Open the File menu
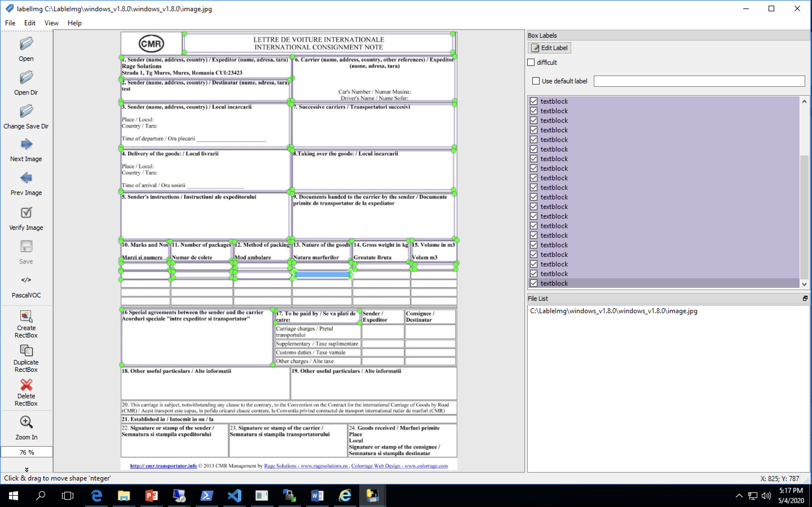812x507 pixels. point(9,23)
